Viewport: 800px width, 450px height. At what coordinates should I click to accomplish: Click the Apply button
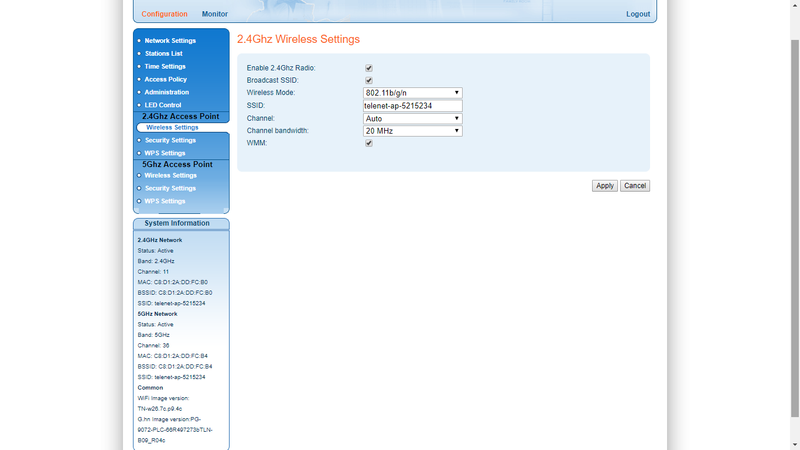(x=604, y=186)
